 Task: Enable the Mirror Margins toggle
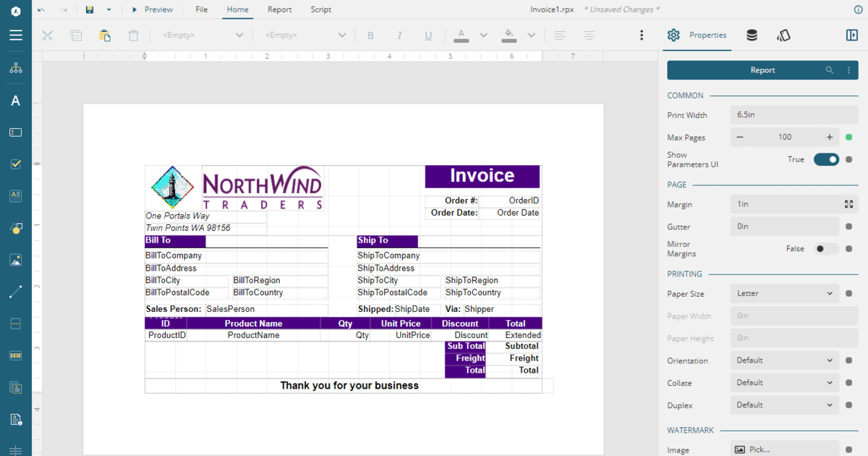coord(826,249)
